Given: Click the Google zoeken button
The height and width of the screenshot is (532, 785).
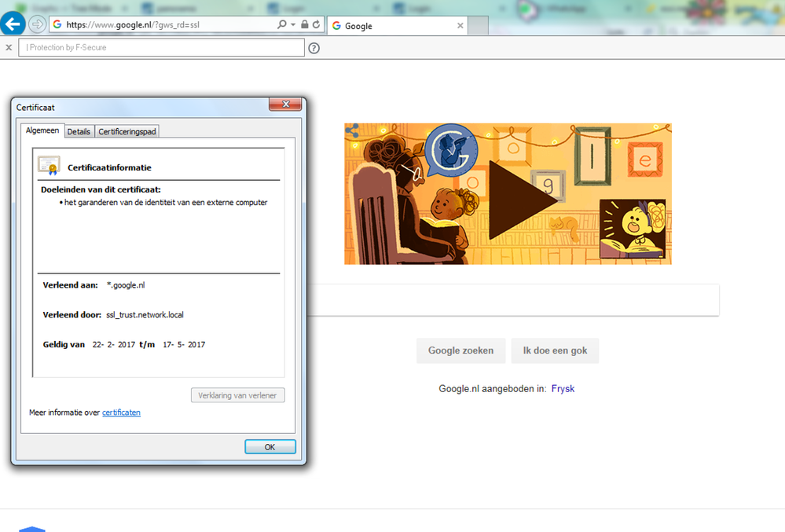Looking at the screenshot, I should [460, 350].
